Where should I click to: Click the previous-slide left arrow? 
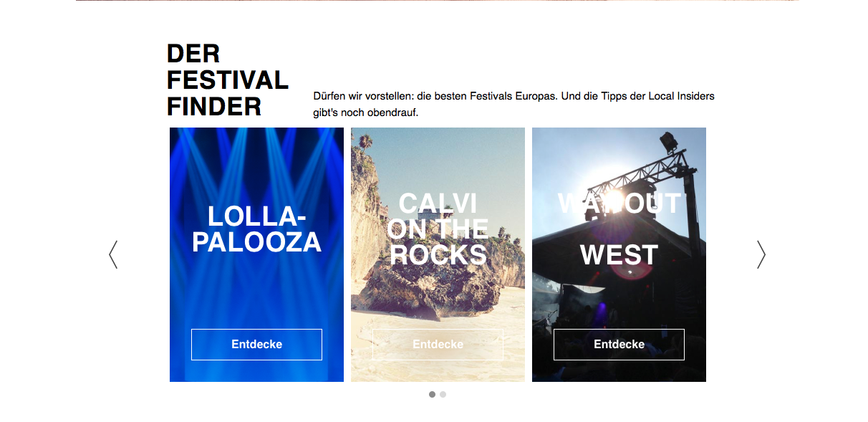[x=113, y=254]
